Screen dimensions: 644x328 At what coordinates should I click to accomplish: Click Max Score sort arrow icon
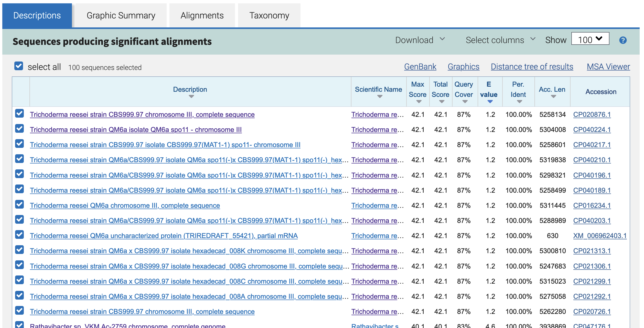[418, 102]
